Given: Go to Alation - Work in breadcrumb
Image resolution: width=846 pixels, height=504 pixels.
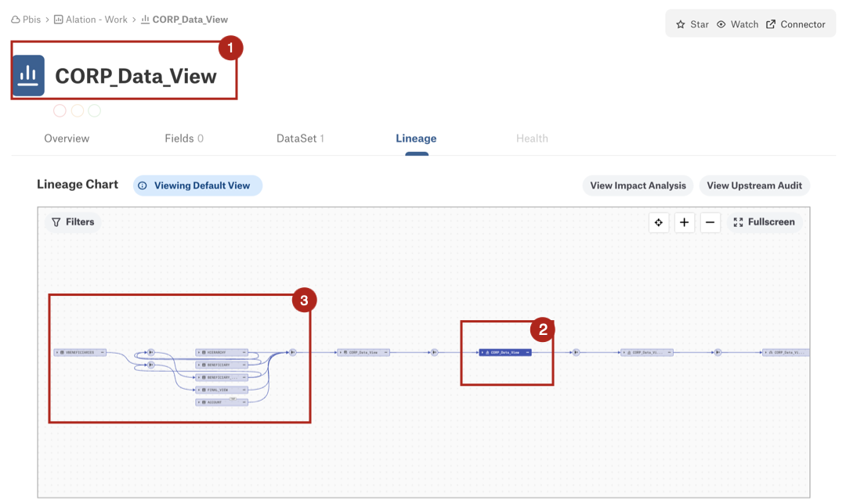Looking at the screenshot, I should (96, 20).
